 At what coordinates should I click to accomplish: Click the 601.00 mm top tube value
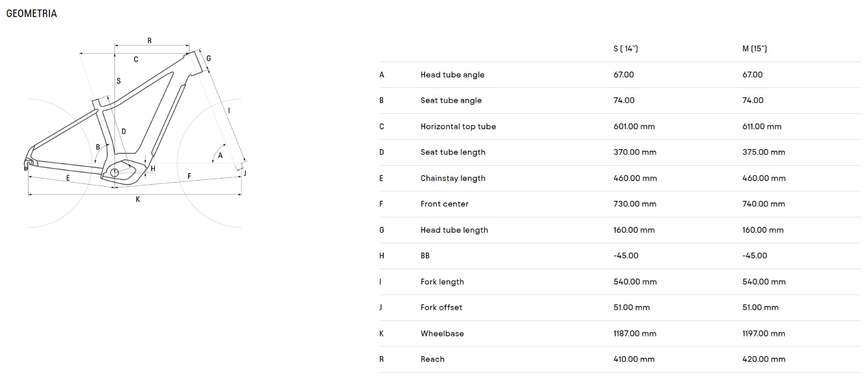(634, 126)
